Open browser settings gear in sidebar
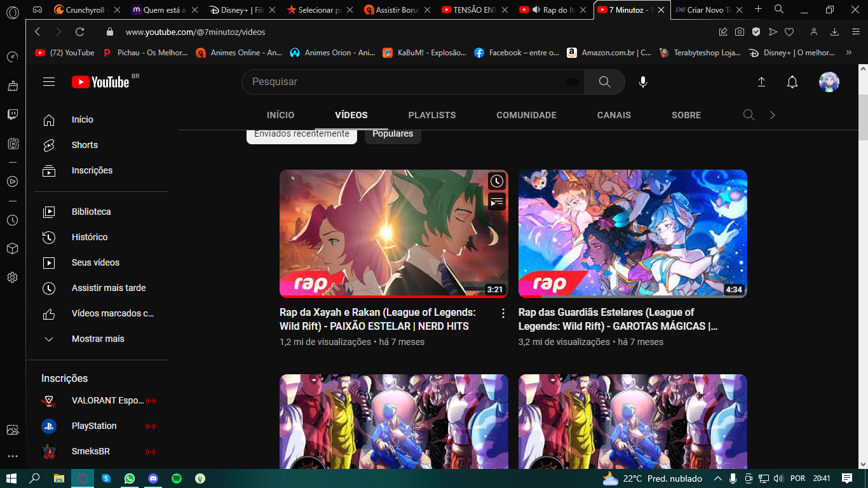This screenshot has height=488, width=868. pyautogui.click(x=12, y=278)
